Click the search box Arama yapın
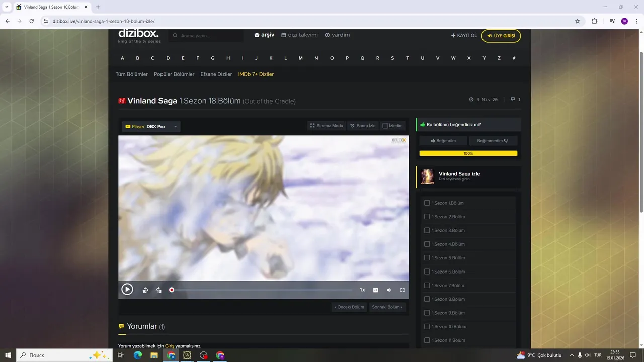The width and height of the screenshot is (644, 362). point(206,36)
